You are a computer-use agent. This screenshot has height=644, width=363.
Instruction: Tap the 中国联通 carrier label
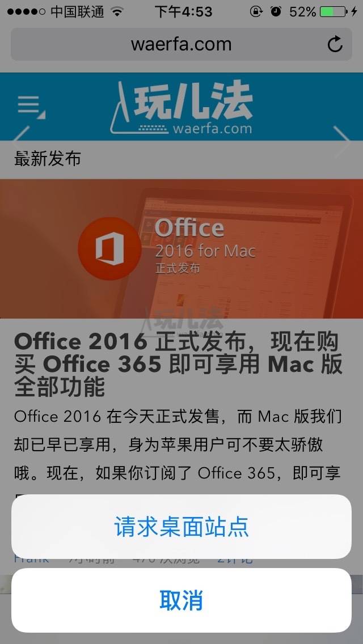77,12
